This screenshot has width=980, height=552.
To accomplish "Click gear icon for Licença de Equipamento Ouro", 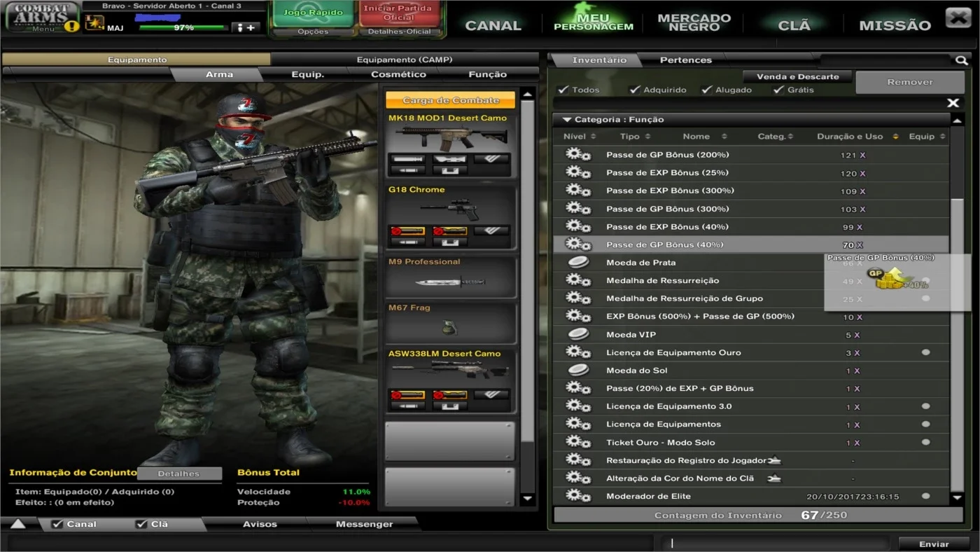I will click(578, 352).
